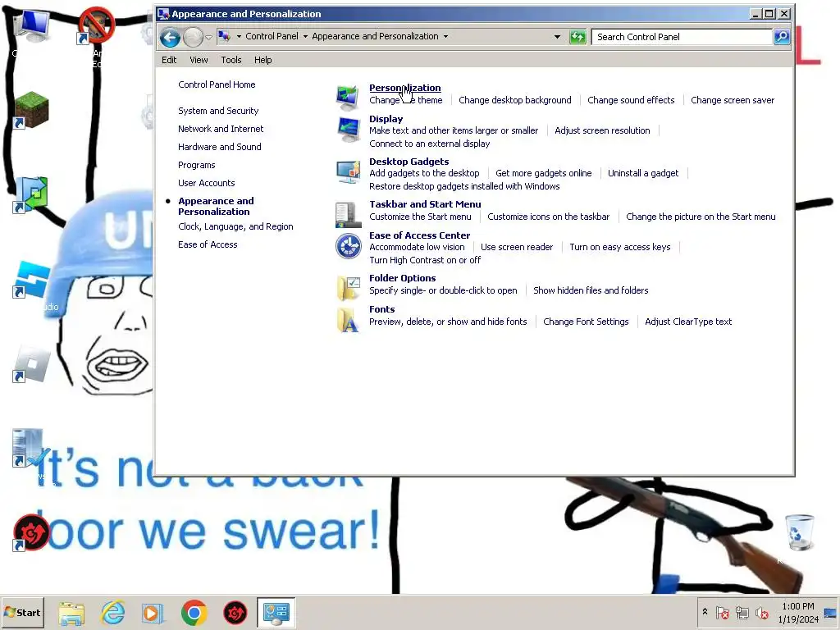Screen dimensions: 840x630
Task: Open System and Security category
Action: pyautogui.click(x=218, y=111)
